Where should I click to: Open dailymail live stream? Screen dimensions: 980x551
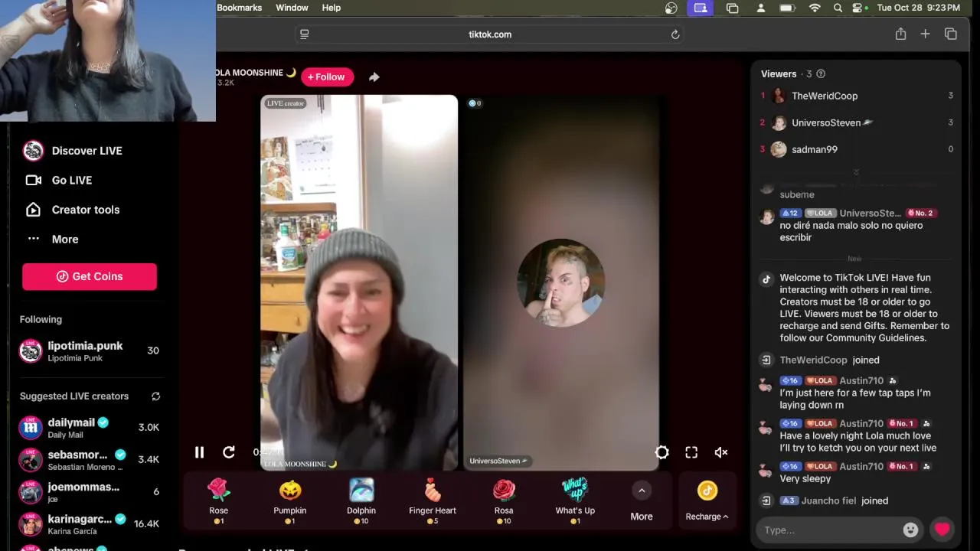tap(90, 427)
